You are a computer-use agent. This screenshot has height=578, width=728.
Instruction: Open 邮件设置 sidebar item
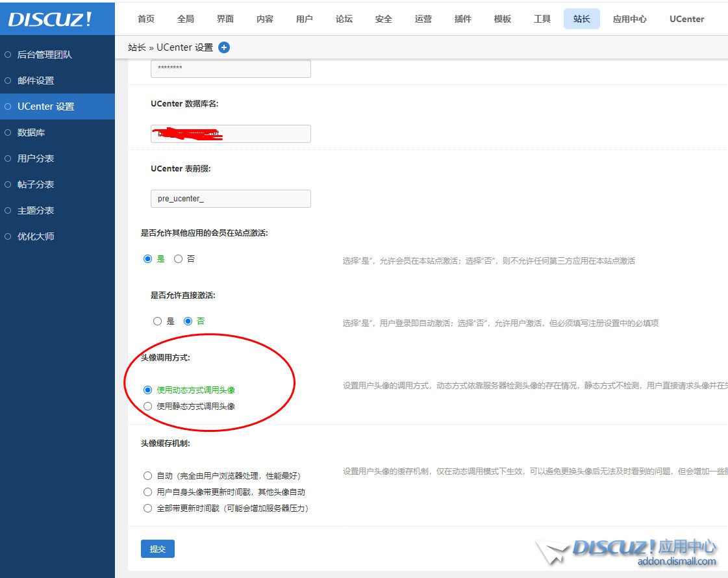tap(36, 81)
